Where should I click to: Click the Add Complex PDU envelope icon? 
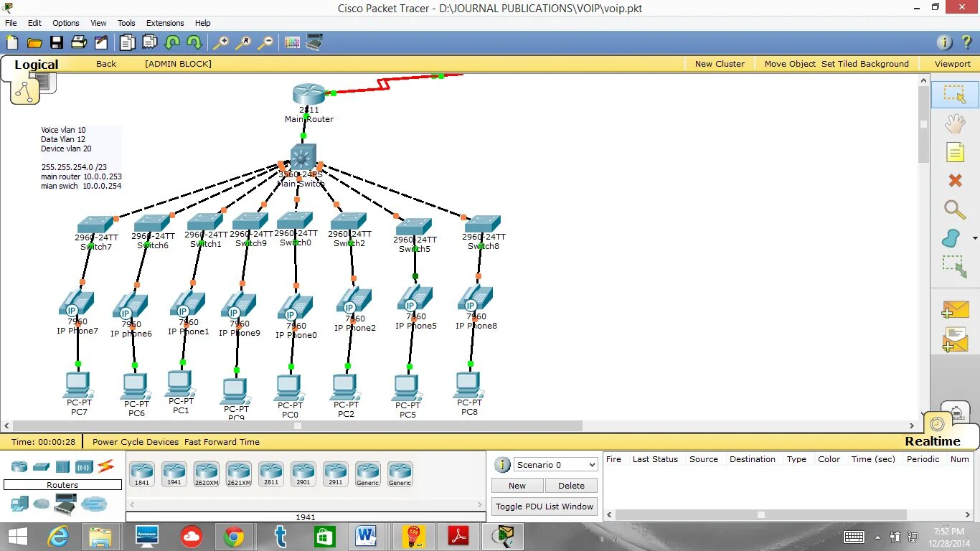(x=955, y=339)
